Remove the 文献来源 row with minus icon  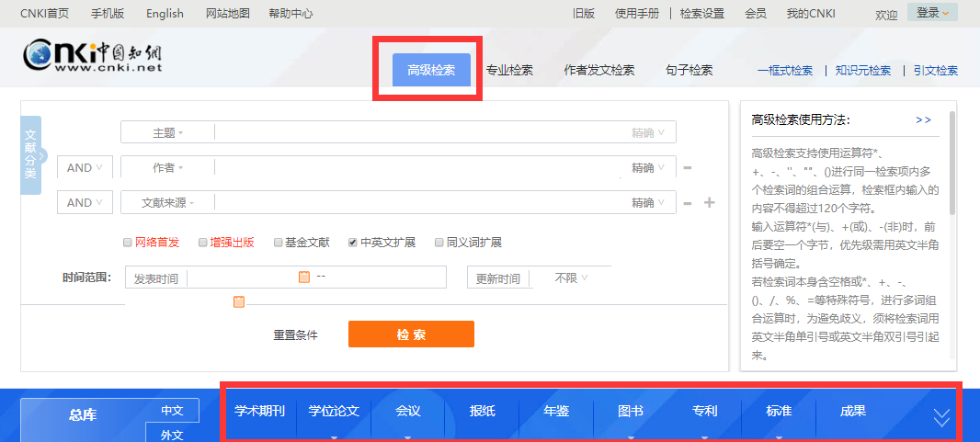point(688,203)
